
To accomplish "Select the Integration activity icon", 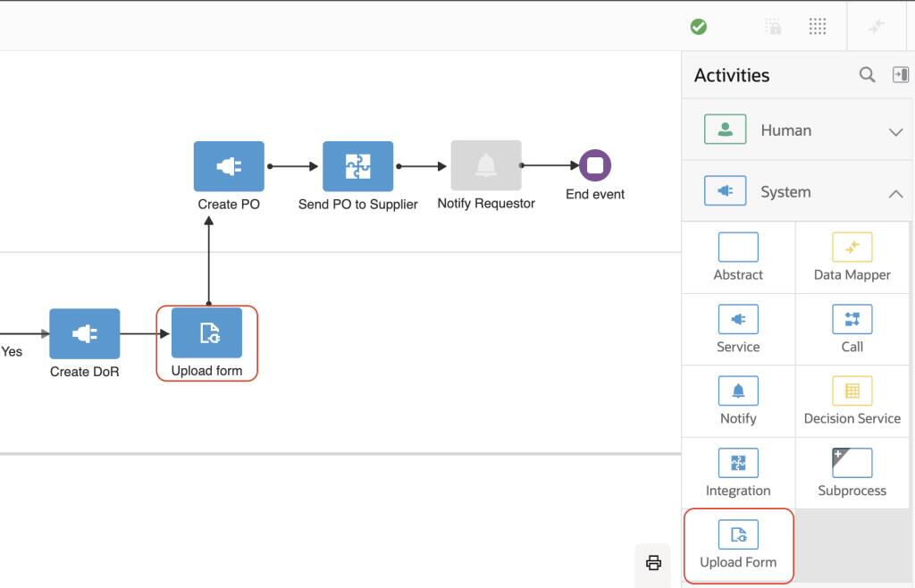I will click(738, 463).
